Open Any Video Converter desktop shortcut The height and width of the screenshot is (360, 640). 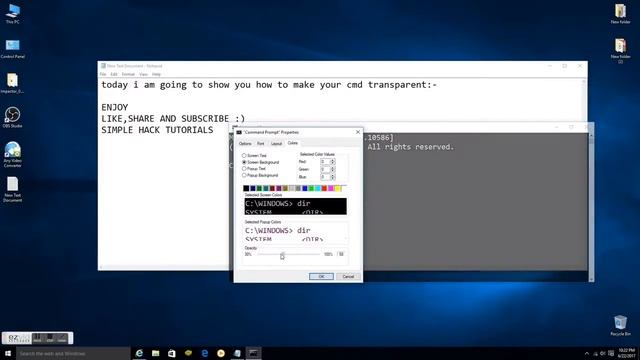point(12,154)
